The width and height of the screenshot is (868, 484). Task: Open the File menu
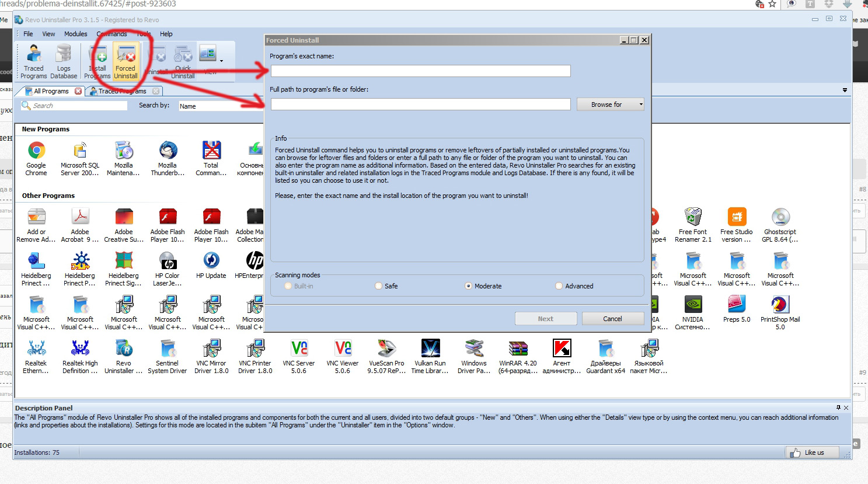pos(28,34)
